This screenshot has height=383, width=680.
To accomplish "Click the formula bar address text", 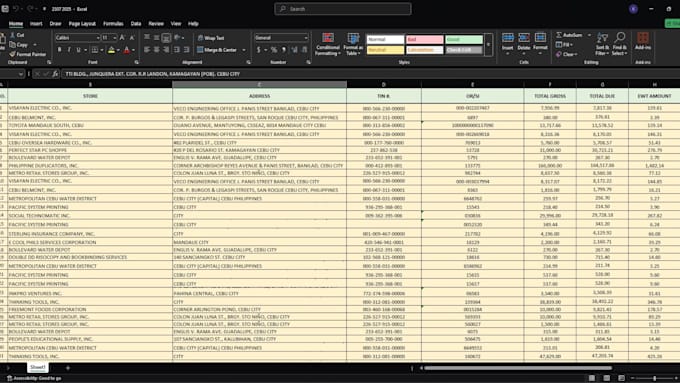I will click(x=153, y=74).
